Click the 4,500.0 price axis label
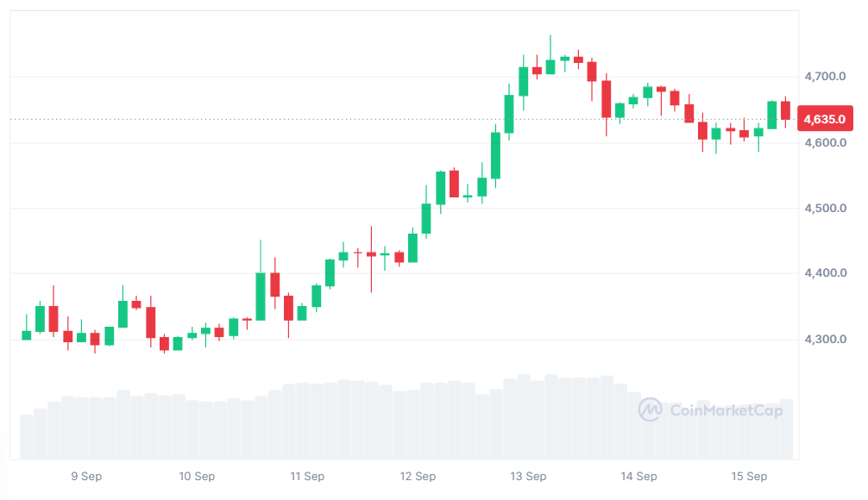The width and height of the screenshot is (868, 500). [824, 208]
